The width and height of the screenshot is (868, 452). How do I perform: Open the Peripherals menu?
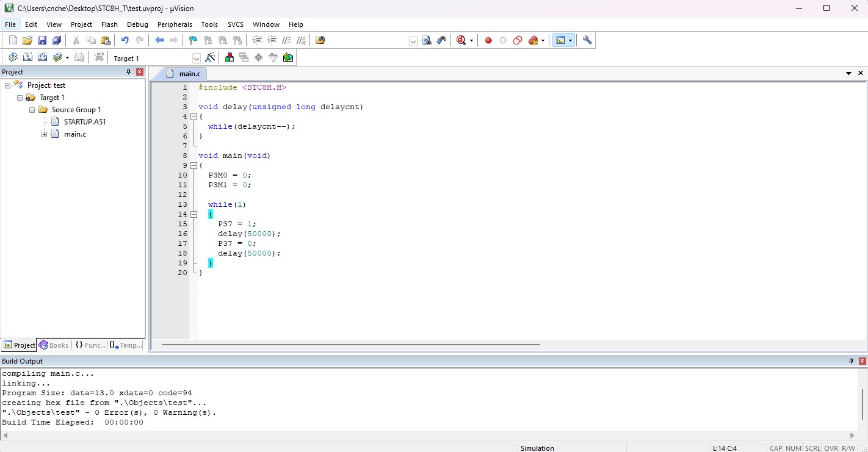pos(175,24)
